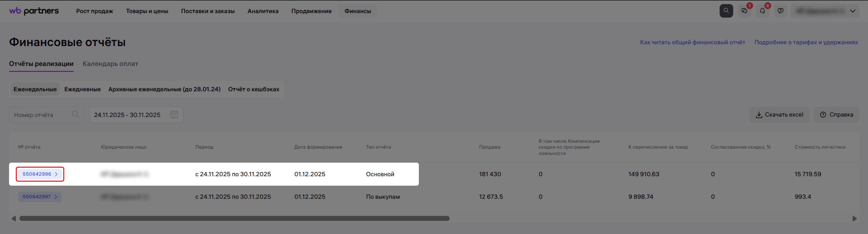Download reports via Скачать excel button
Screen dimensions: 868x234
click(x=779, y=115)
